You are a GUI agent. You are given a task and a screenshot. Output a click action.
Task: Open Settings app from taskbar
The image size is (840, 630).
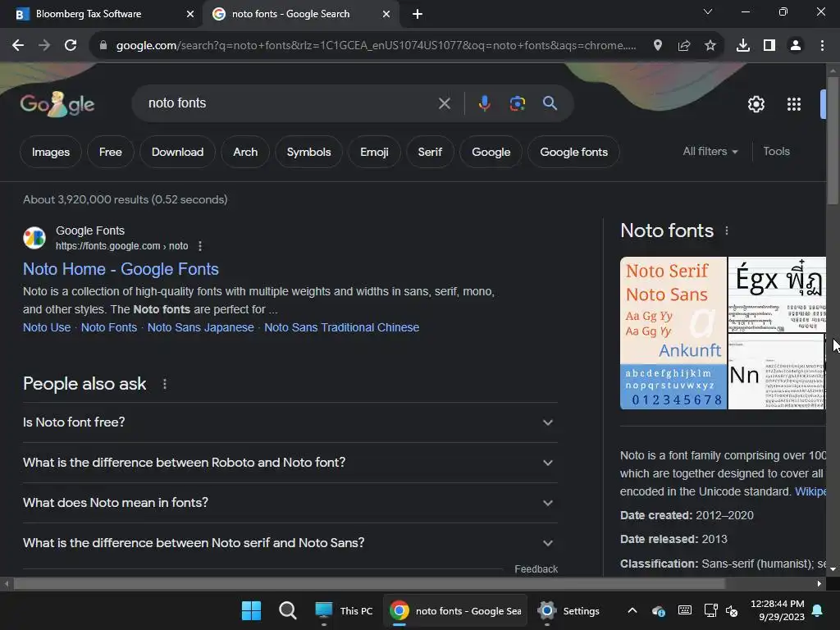tap(569, 610)
